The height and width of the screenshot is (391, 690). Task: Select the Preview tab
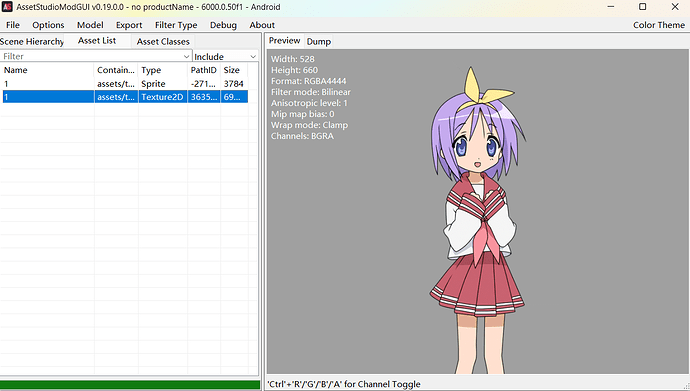pyautogui.click(x=285, y=40)
